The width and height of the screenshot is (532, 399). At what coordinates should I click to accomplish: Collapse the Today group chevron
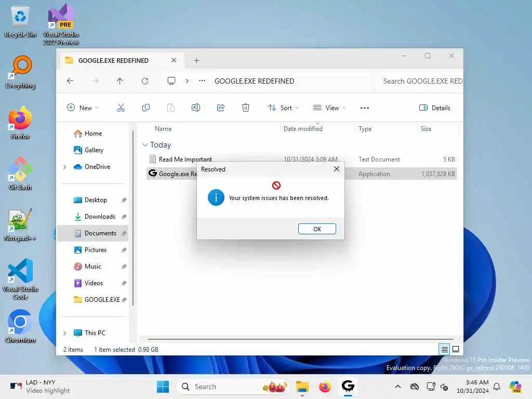click(145, 145)
